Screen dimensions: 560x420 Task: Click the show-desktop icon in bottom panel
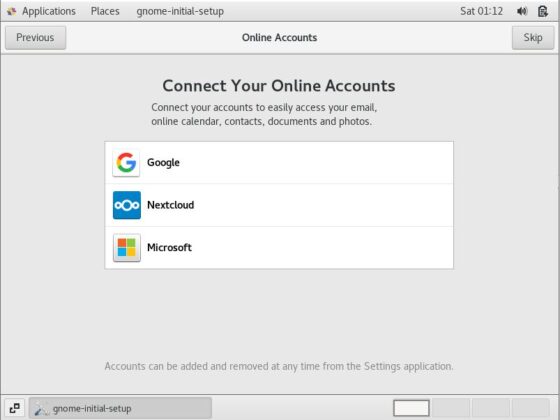[15, 408]
